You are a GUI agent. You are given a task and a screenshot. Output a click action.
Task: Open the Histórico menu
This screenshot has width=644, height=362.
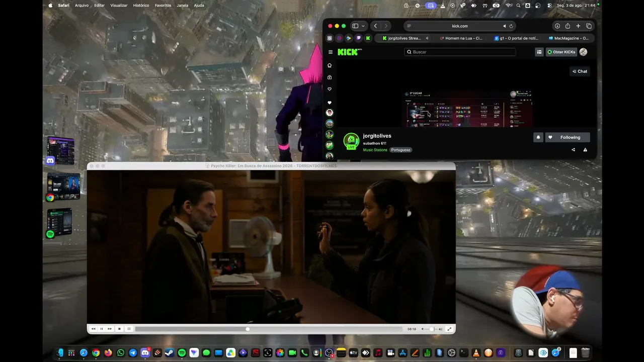(x=141, y=6)
